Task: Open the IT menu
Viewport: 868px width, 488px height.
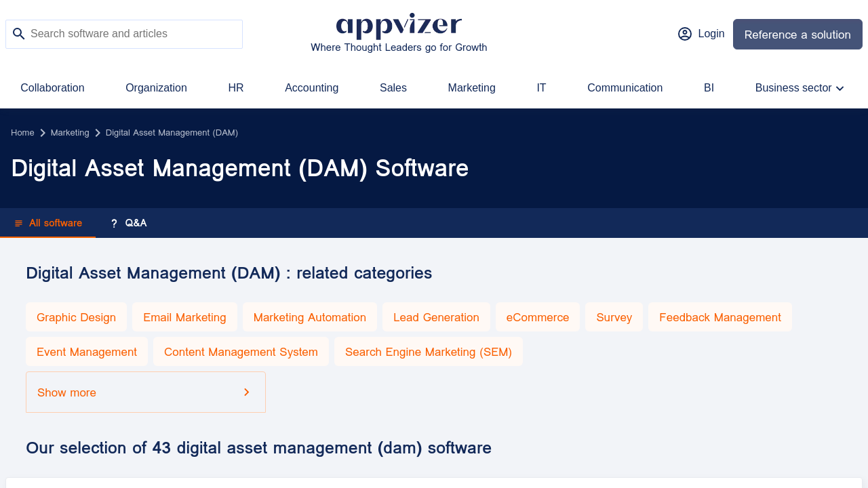Action: pyautogui.click(x=541, y=88)
